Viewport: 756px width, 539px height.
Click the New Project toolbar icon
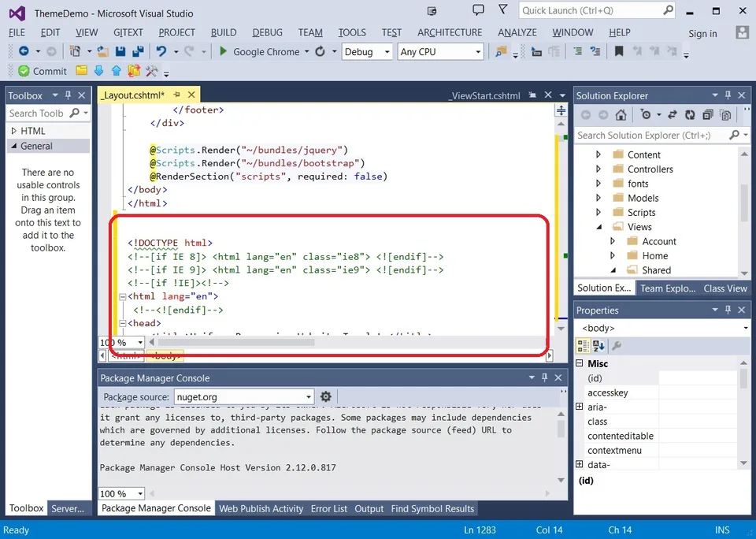tap(76, 51)
